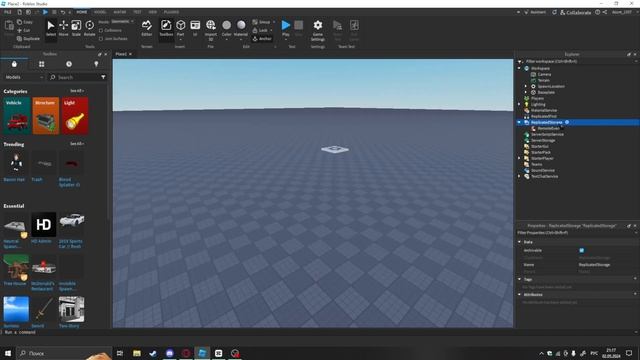Open the Windows Start menu
640x360 pixels.
click(8, 353)
